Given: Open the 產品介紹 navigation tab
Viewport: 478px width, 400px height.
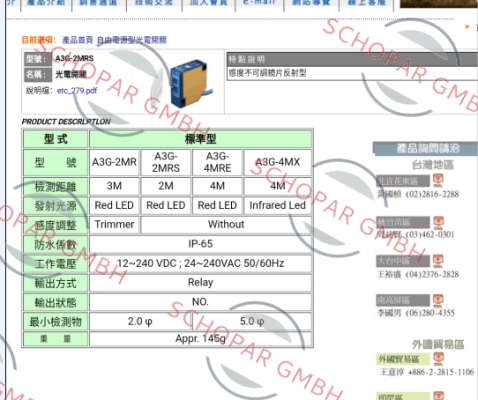Looking at the screenshot, I should pyautogui.click(x=46, y=3).
